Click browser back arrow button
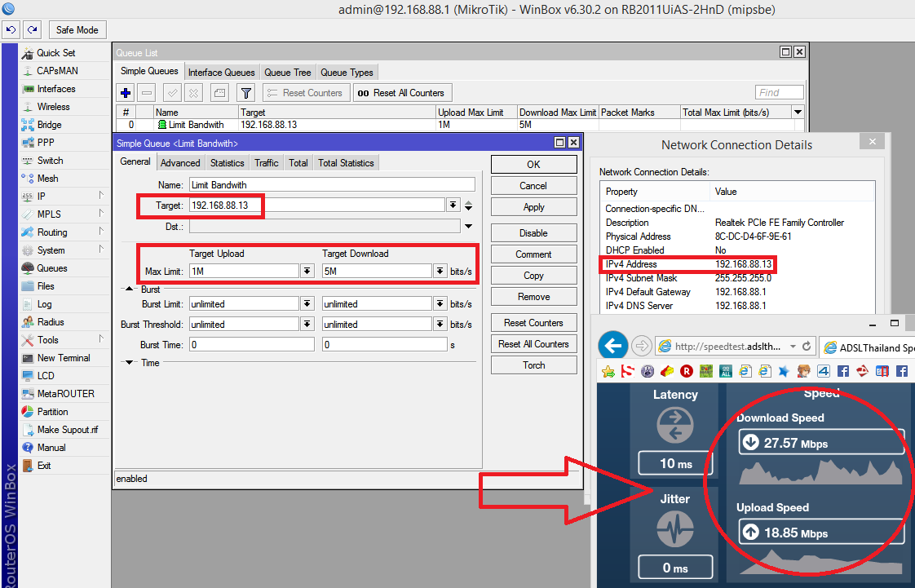 612,346
